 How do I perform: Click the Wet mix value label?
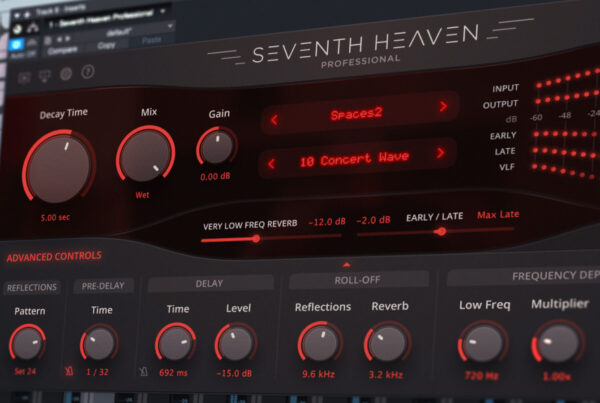pyautogui.click(x=142, y=195)
